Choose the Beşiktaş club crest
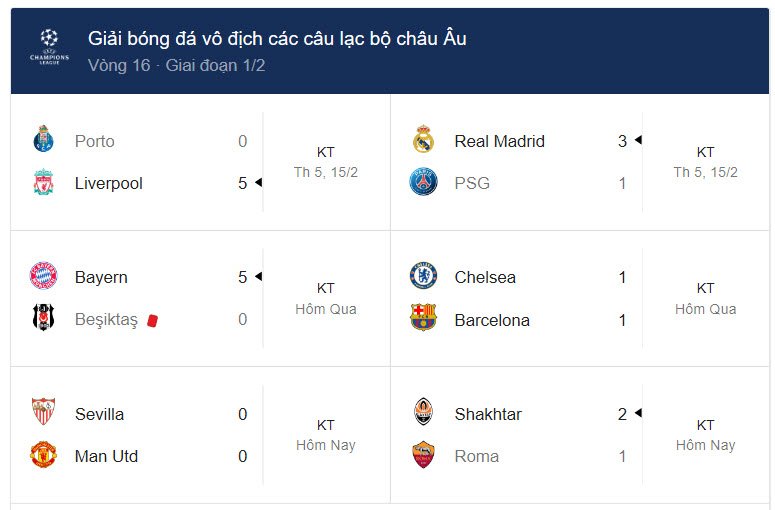 click(43, 317)
